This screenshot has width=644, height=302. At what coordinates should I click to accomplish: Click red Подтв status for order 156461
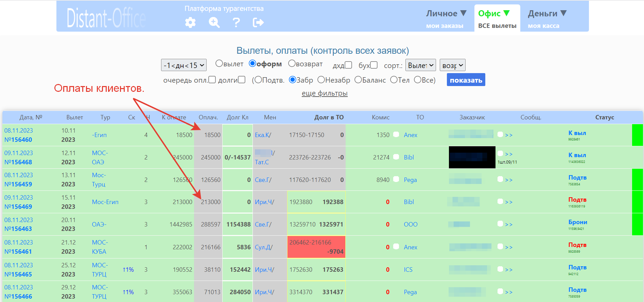pyautogui.click(x=577, y=245)
